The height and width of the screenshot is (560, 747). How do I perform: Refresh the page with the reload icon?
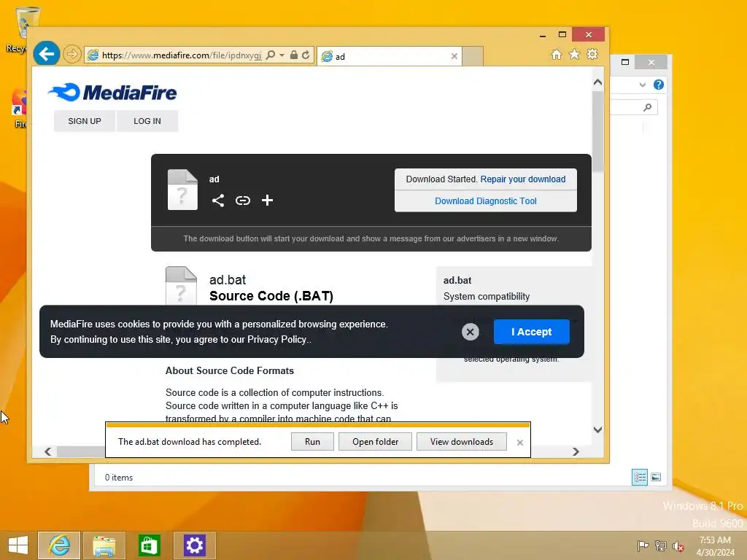tap(306, 55)
